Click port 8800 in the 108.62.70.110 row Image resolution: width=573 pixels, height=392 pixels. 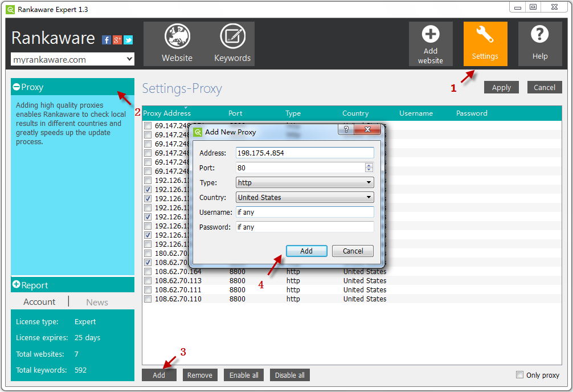(x=238, y=299)
